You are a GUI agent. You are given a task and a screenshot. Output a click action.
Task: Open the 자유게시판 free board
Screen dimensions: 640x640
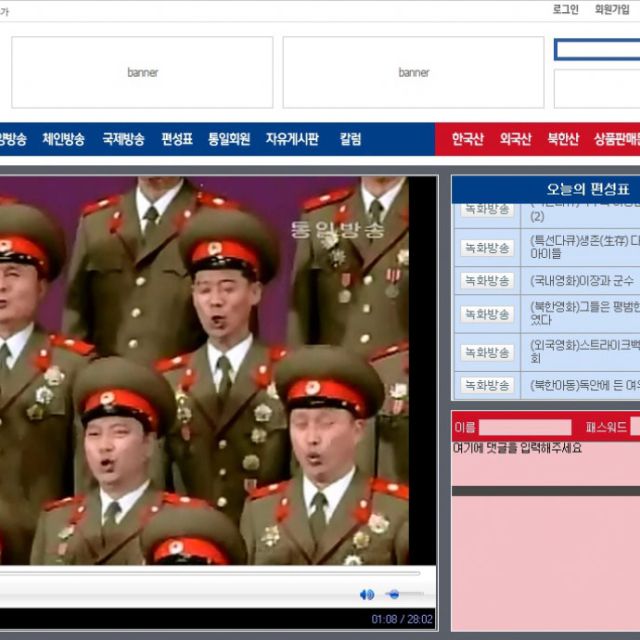tap(292, 139)
